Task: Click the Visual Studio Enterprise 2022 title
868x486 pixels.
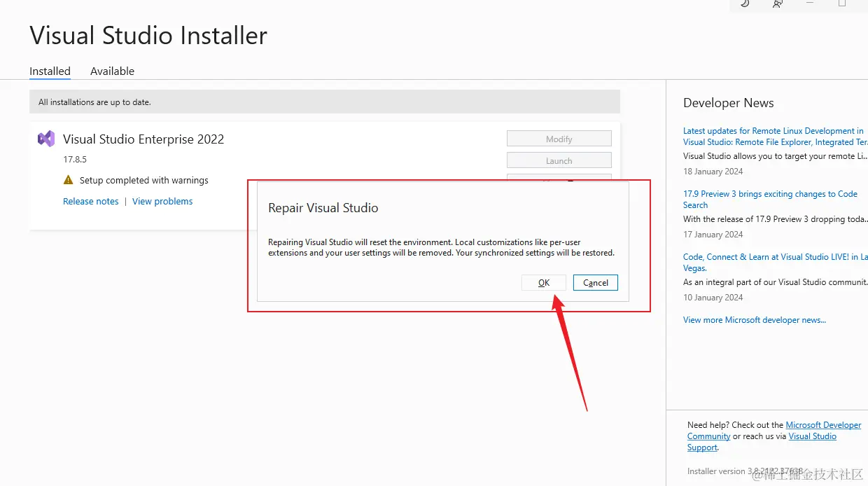Action: 143,139
